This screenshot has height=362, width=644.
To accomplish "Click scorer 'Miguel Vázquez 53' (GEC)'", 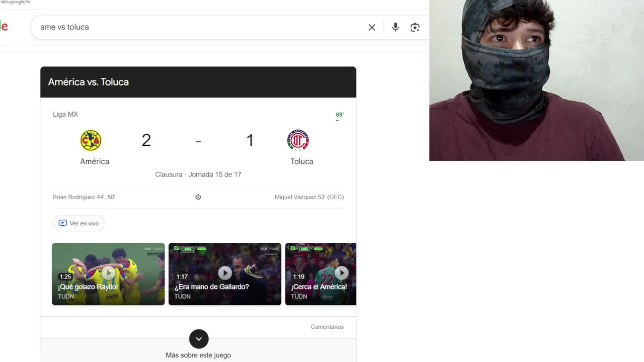I will 309,197.
